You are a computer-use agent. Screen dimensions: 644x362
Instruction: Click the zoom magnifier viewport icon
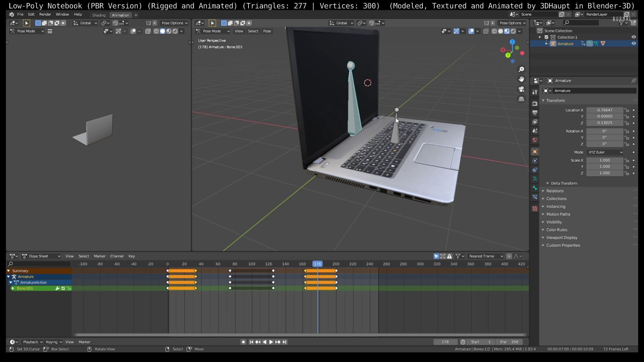(521, 69)
